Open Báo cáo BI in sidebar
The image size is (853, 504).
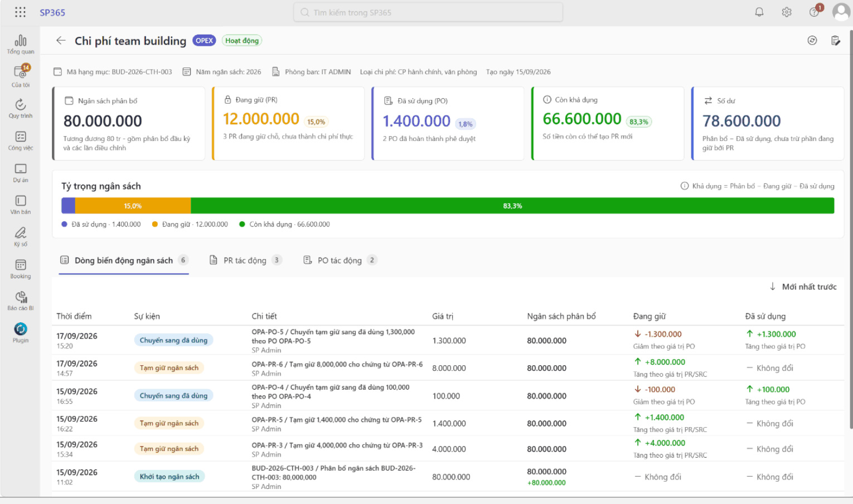click(x=21, y=301)
